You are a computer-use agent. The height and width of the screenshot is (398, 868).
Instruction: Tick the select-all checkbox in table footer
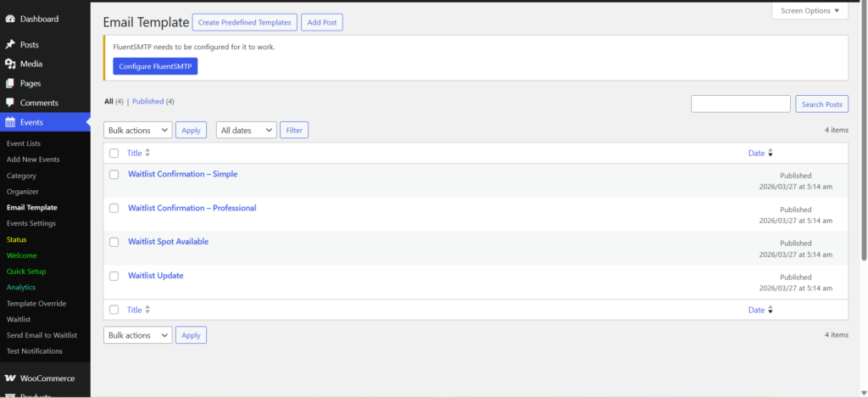pos(114,310)
